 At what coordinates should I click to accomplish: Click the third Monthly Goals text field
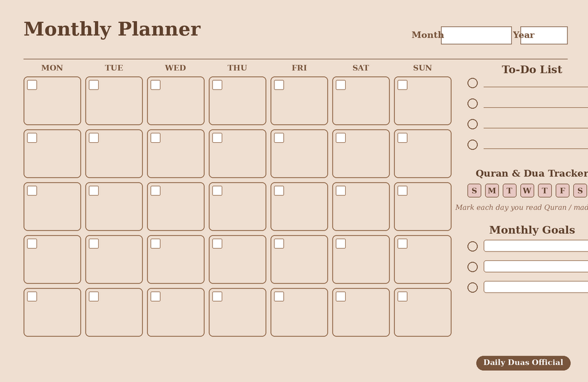click(536, 287)
